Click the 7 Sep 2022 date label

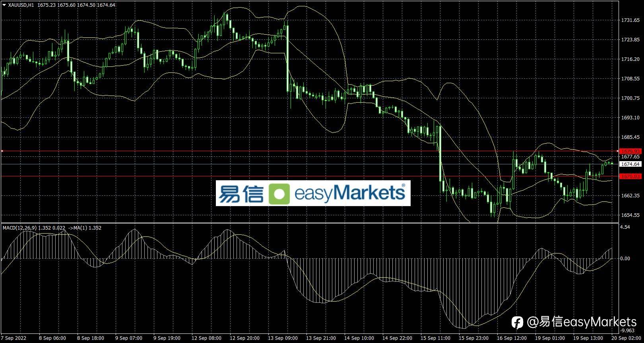pos(14,338)
